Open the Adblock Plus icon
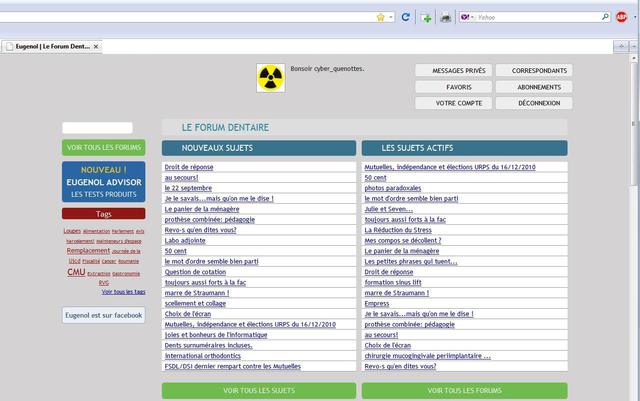Viewport: 640px width, 401px height. coord(621,17)
